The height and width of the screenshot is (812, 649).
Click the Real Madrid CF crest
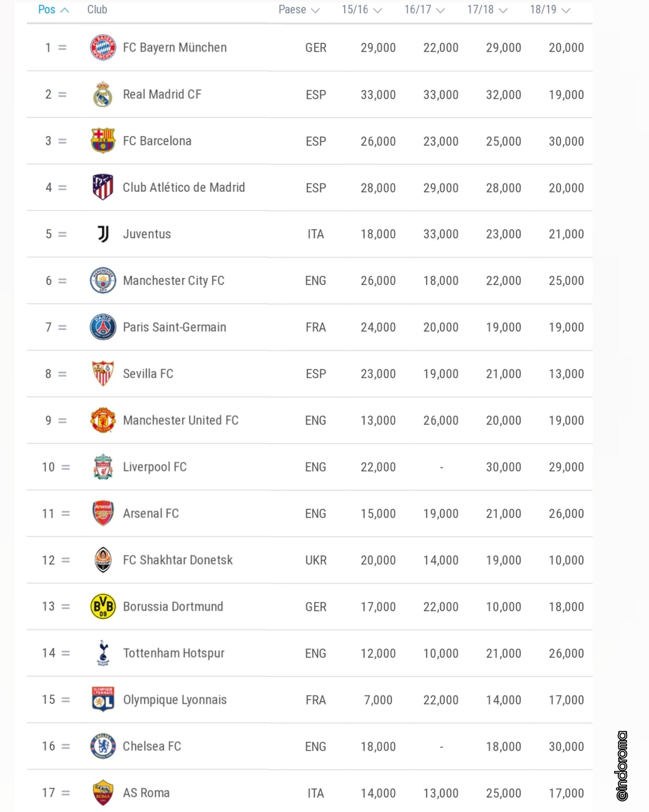pyautogui.click(x=103, y=94)
